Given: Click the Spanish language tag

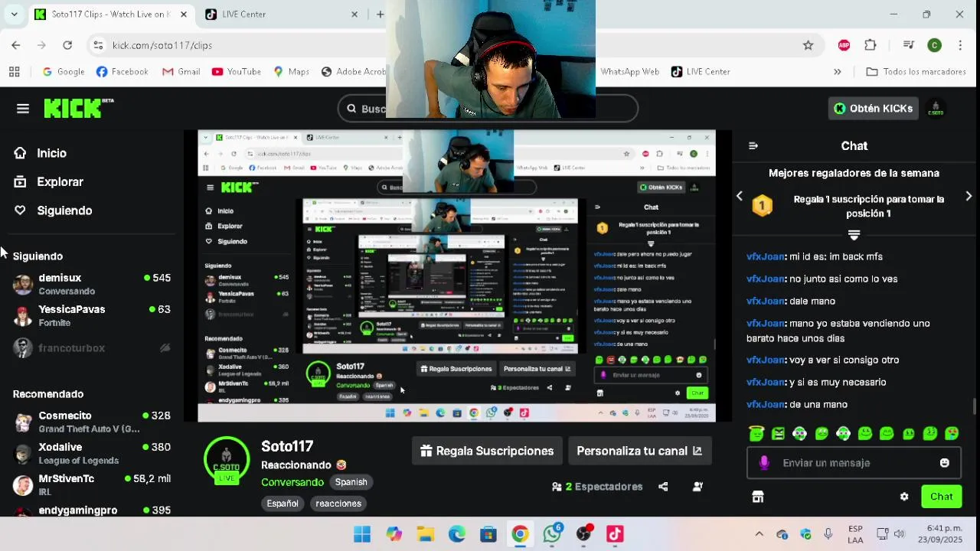Looking at the screenshot, I should click(351, 482).
